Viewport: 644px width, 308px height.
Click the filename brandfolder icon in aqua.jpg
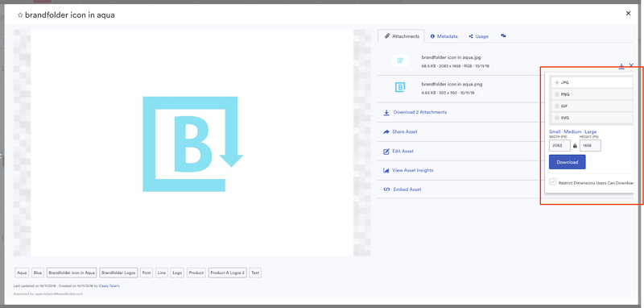[x=450, y=57]
